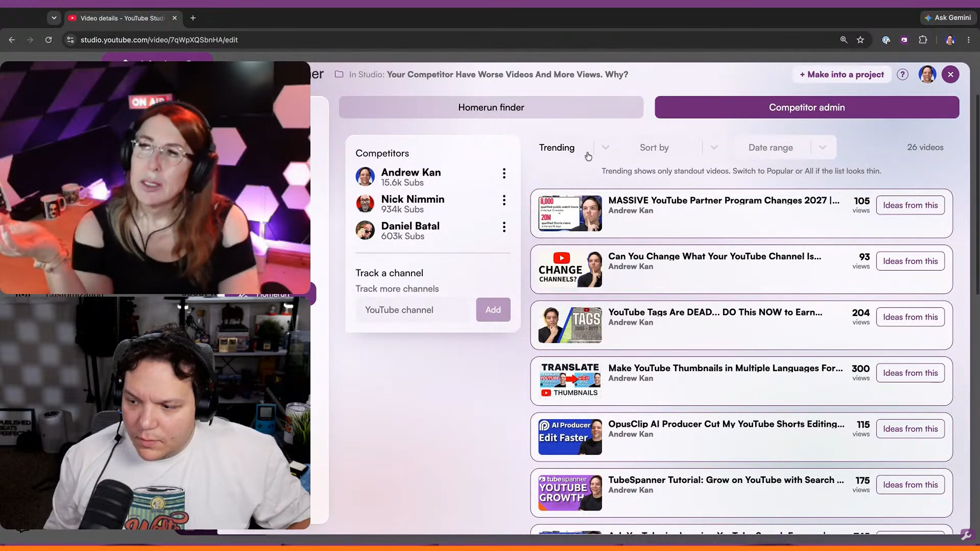
Task: Switch to the Competitor admin tab
Action: tap(807, 107)
